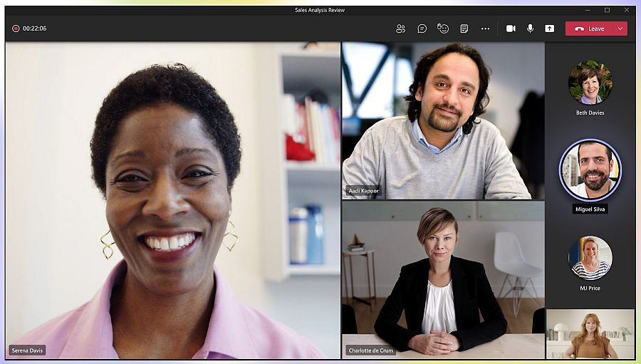Select Miguel Silva's avatar

click(x=590, y=170)
